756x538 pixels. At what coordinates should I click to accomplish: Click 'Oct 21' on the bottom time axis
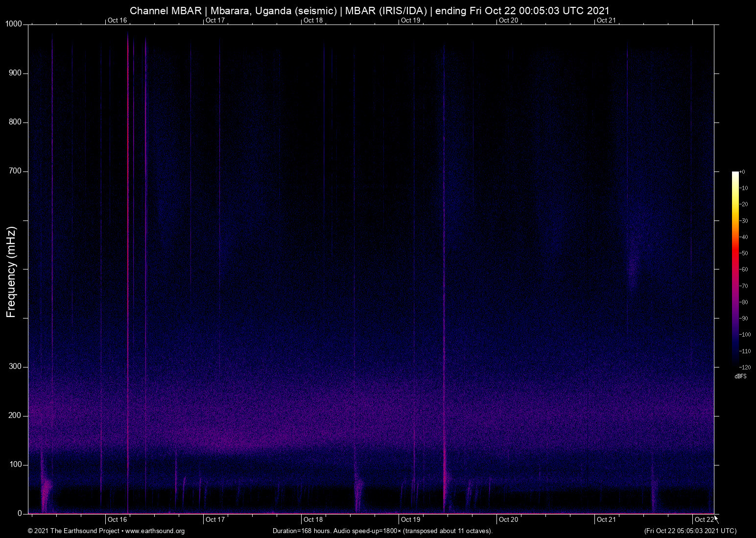pos(606,519)
